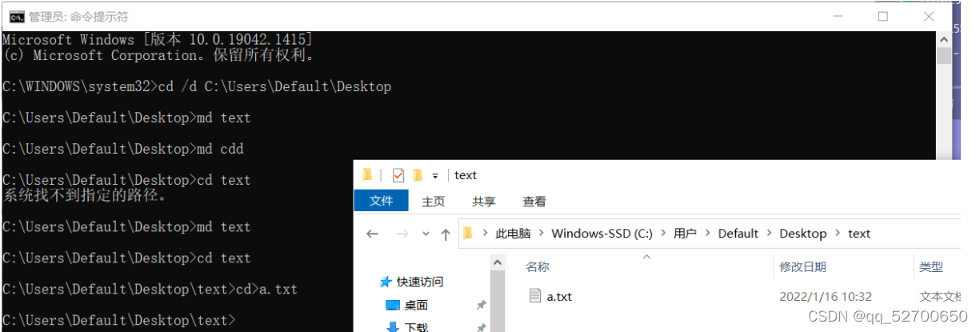Switch to the 共享 ribbon tab
Viewport: 980px width, 332px height.
[x=483, y=202]
